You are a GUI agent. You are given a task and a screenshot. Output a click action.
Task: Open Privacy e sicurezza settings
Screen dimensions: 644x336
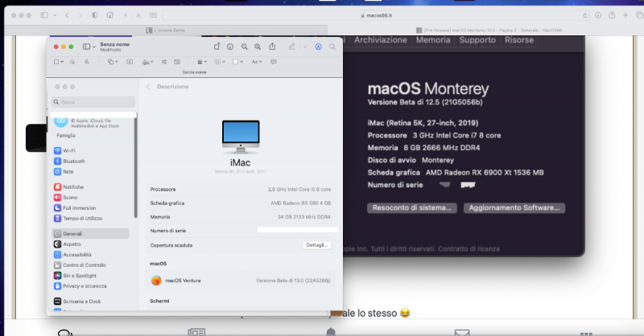(80, 286)
